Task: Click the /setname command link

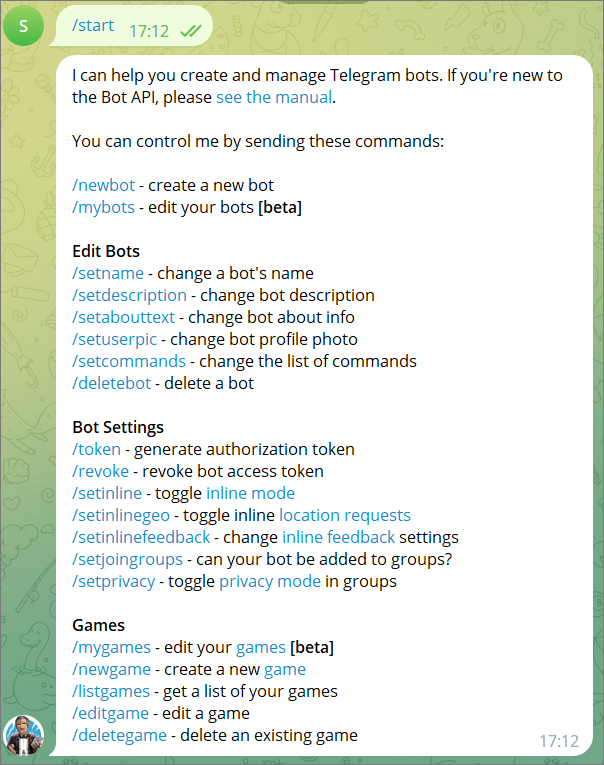Action: pyautogui.click(x=108, y=273)
